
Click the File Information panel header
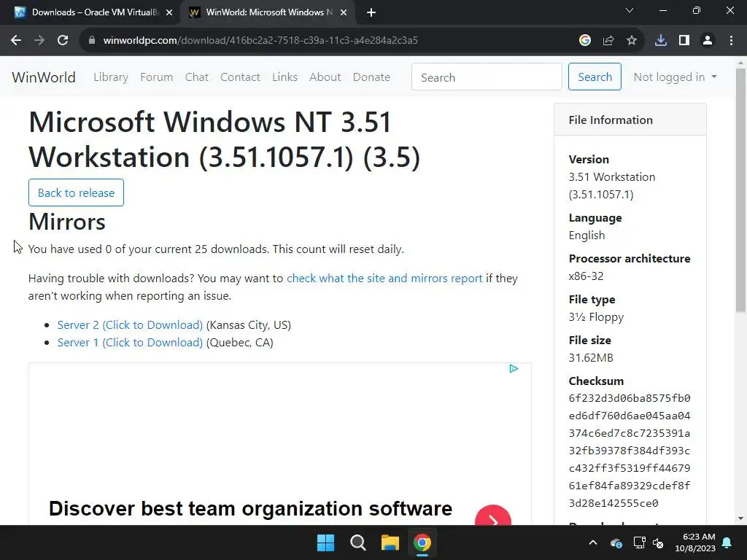tap(630, 120)
